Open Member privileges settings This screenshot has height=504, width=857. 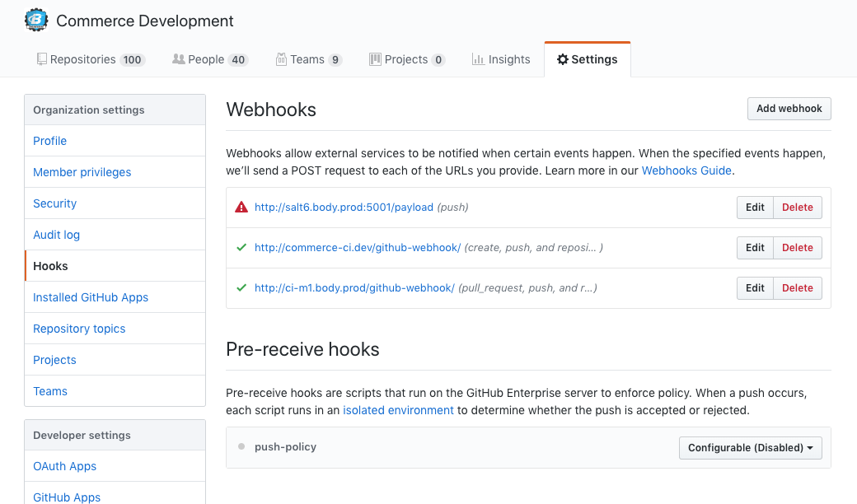coord(115,172)
